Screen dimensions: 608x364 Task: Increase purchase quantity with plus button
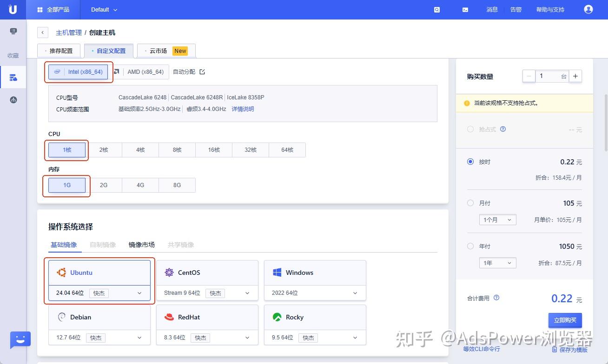(575, 76)
